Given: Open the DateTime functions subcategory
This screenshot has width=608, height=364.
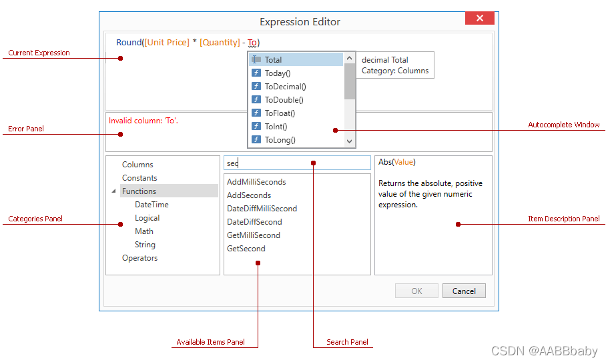Looking at the screenshot, I should tap(151, 205).
